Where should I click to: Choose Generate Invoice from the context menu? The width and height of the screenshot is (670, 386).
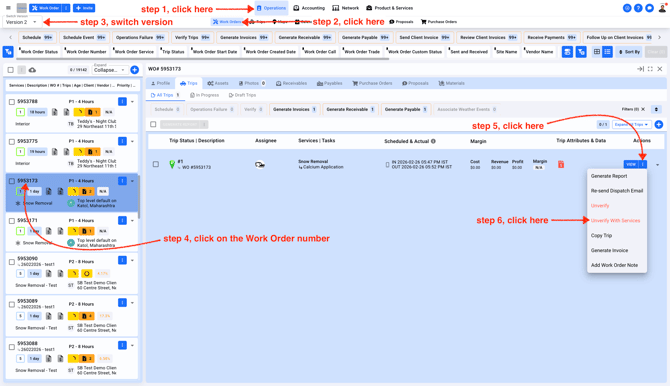point(609,250)
